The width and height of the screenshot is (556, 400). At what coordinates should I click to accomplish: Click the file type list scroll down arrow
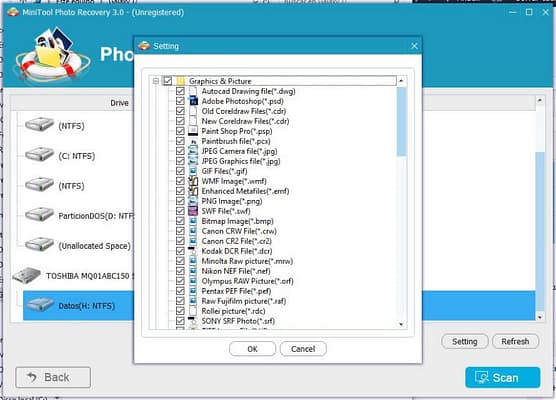(x=401, y=324)
